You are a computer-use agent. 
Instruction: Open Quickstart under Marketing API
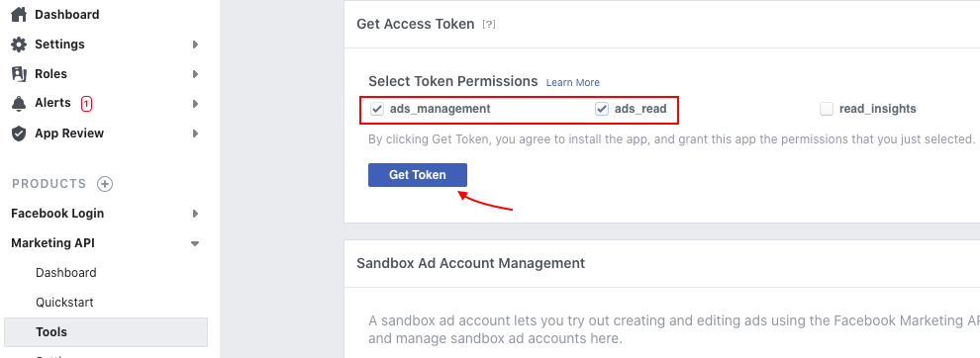click(65, 303)
